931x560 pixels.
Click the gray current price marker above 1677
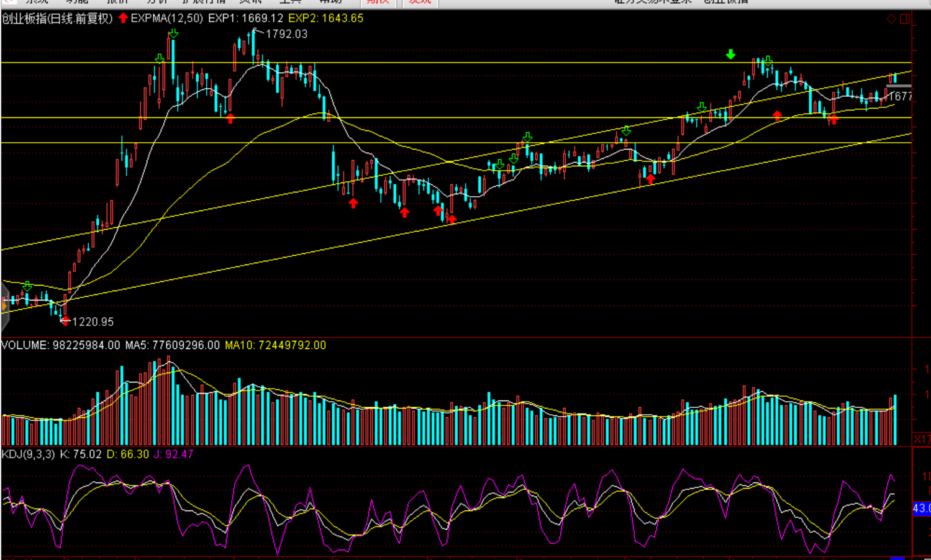click(x=898, y=86)
